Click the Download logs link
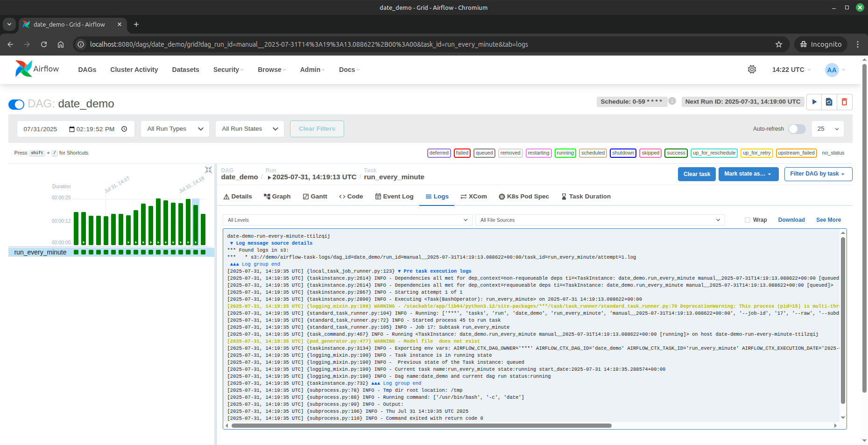The width and height of the screenshot is (868, 445). pyautogui.click(x=791, y=220)
